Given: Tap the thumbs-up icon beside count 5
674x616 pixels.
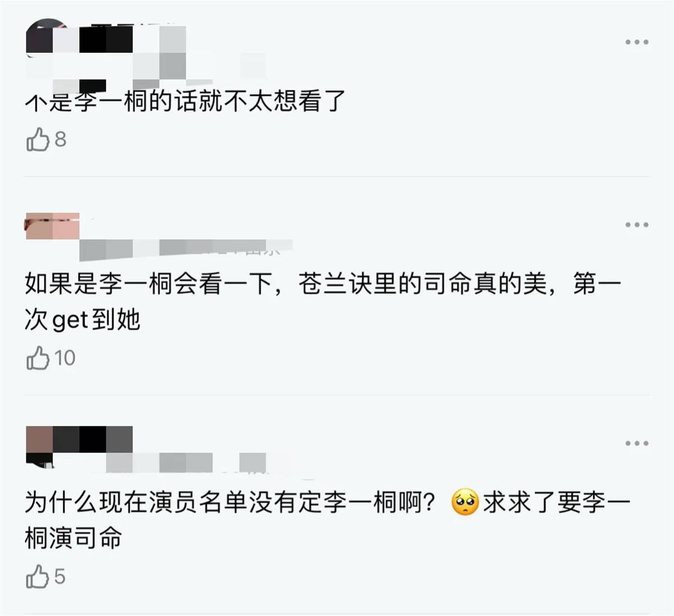Looking at the screenshot, I should (38, 577).
